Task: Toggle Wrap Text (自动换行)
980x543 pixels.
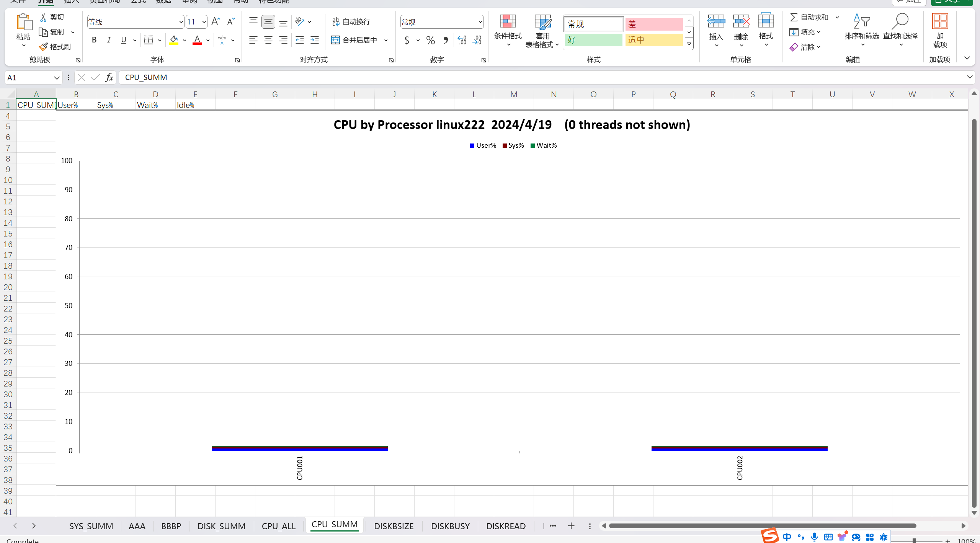Action: click(x=351, y=22)
